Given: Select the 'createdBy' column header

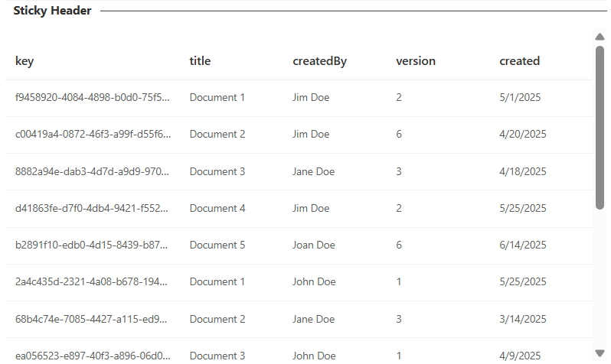Looking at the screenshot, I should point(319,61).
